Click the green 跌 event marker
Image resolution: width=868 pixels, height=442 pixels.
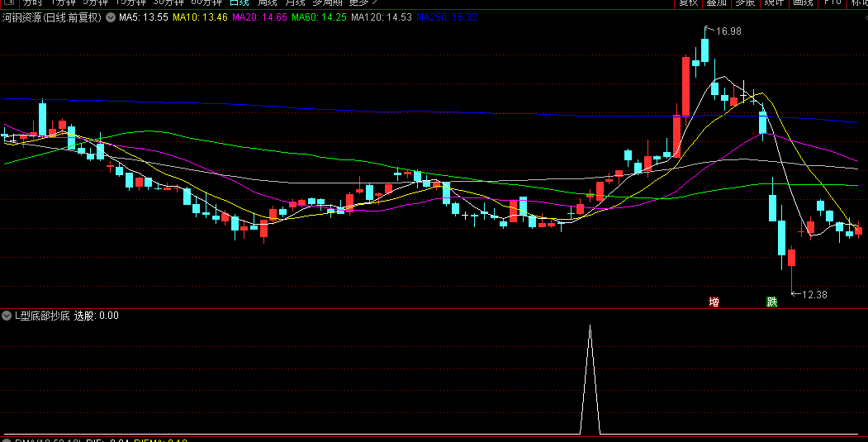771,302
